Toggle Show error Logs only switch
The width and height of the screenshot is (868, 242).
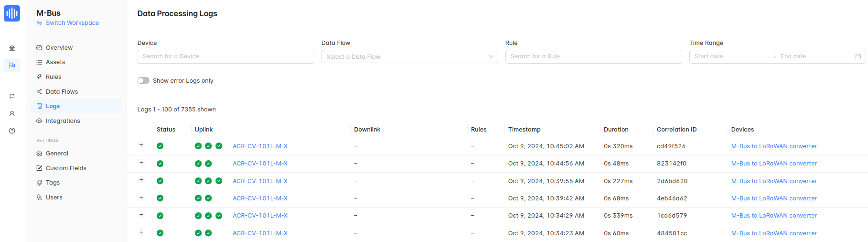click(x=143, y=81)
